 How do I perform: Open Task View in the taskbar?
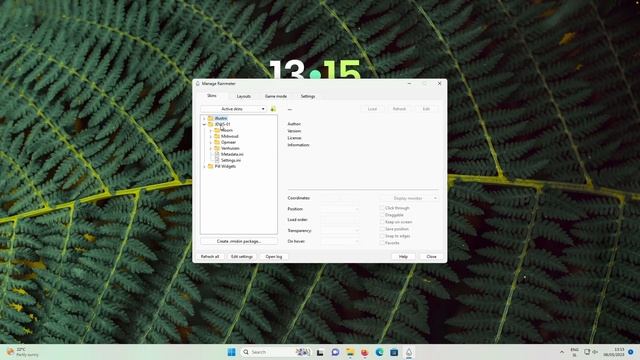click(x=320, y=352)
